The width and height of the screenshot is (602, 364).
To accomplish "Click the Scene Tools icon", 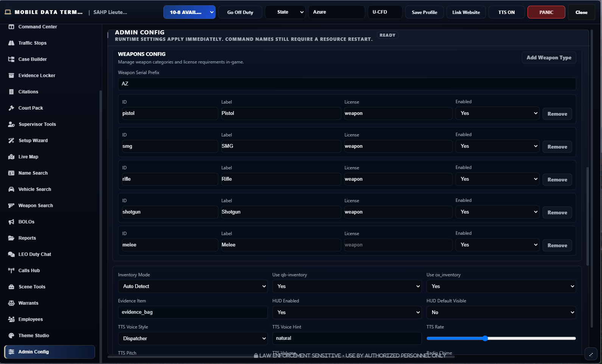I will click(11, 287).
